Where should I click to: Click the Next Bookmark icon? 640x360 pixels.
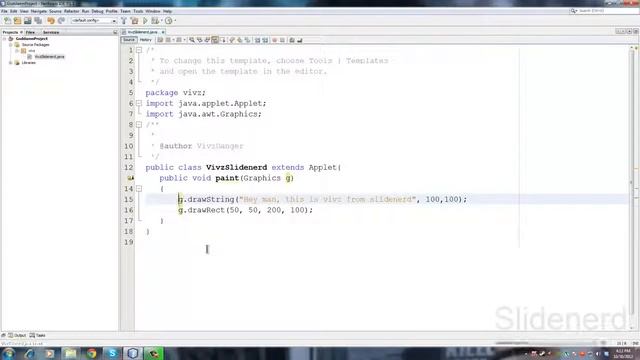click(240, 40)
